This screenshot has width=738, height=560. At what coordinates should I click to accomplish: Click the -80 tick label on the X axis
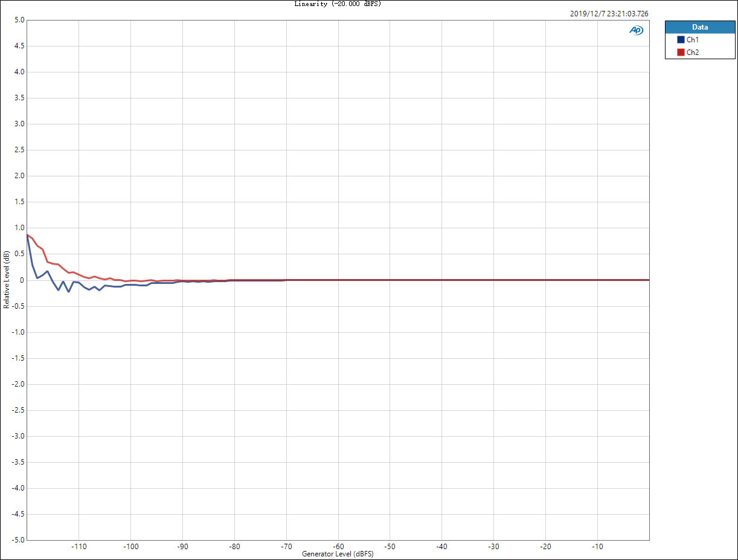click(x=234, y=547)
